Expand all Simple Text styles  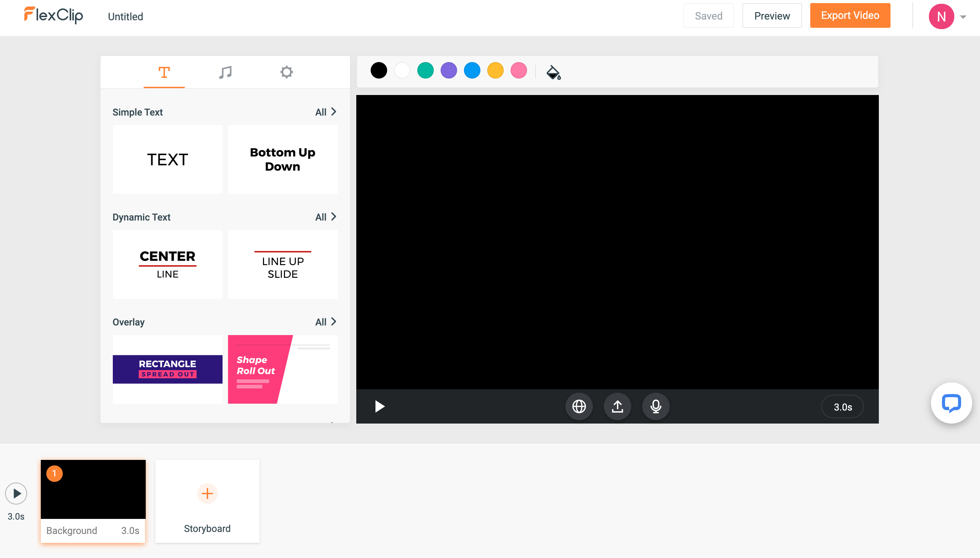point(326,112)
